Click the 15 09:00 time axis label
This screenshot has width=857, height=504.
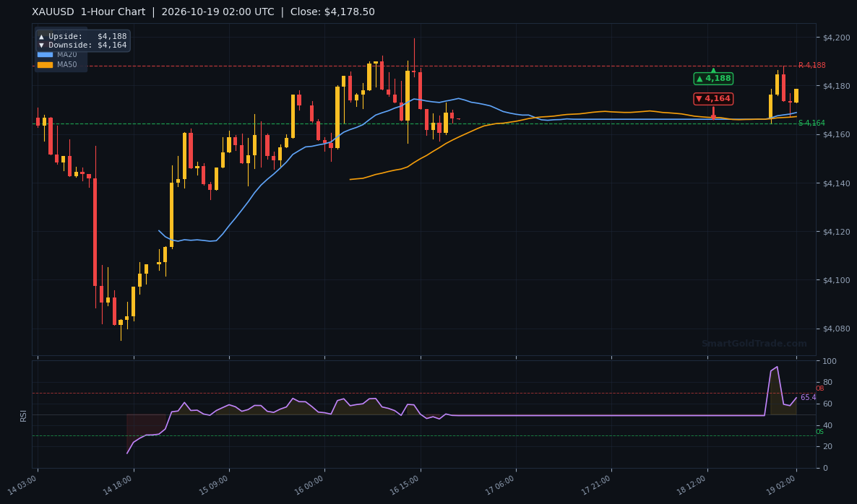(214, 485)
